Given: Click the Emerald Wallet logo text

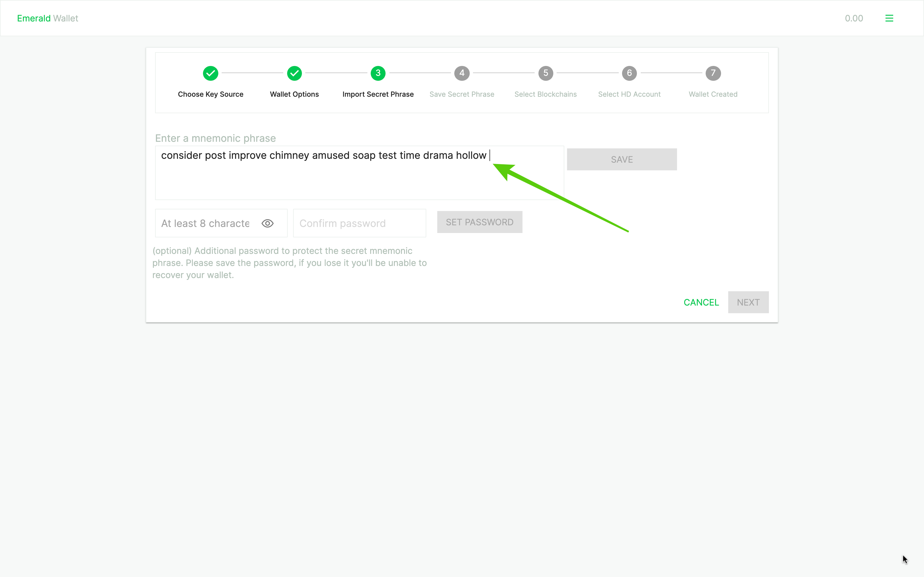Looking at the screenshot, I should [47, 18].
